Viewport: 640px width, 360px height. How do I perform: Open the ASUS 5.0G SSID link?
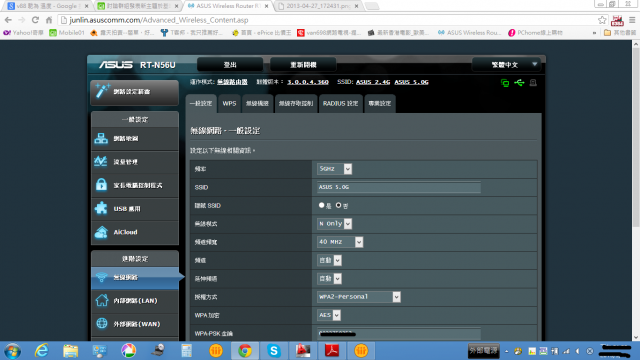pos(411,82)
